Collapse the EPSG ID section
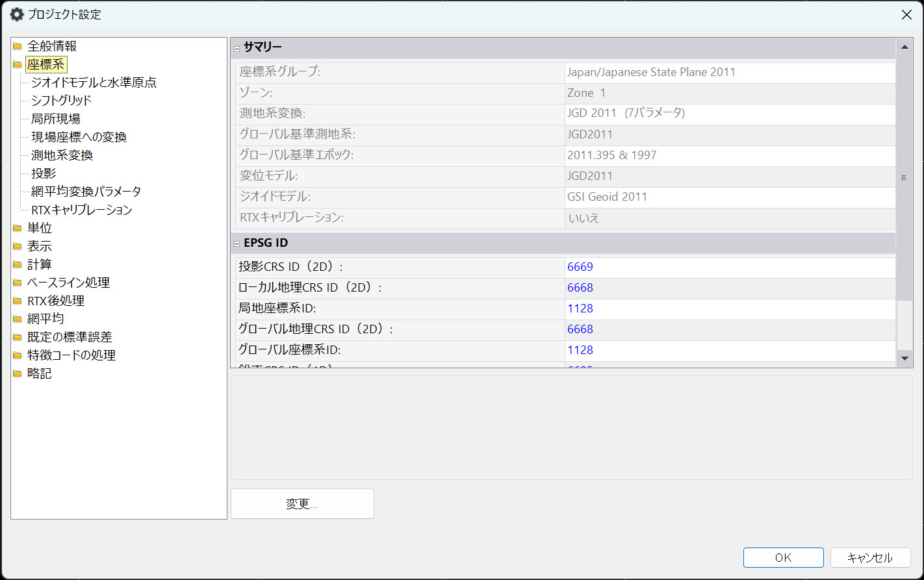924x580 pixels. pos(237,242)
